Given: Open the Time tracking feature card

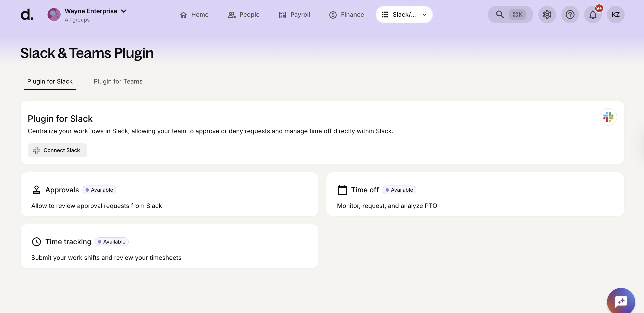Looking at the screenshot, I should (x=169, y=246).
